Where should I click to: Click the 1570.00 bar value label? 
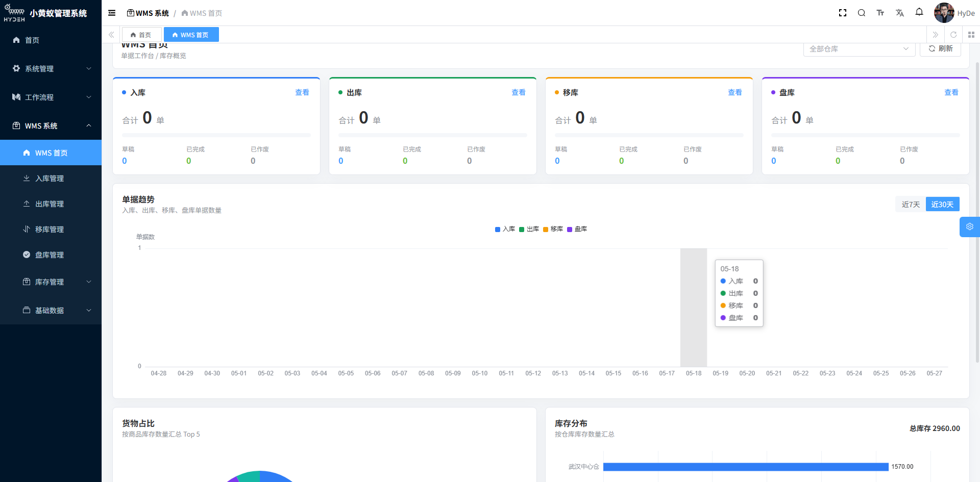(x=902, y=467)
